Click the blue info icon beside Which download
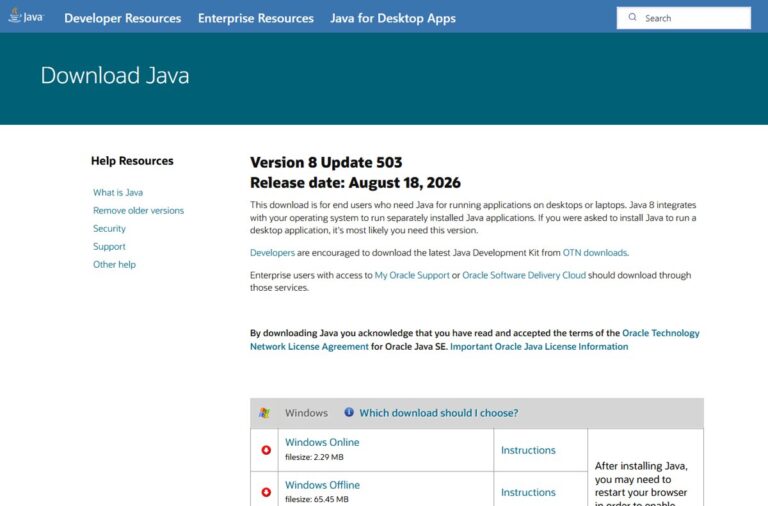 (349, 412)
